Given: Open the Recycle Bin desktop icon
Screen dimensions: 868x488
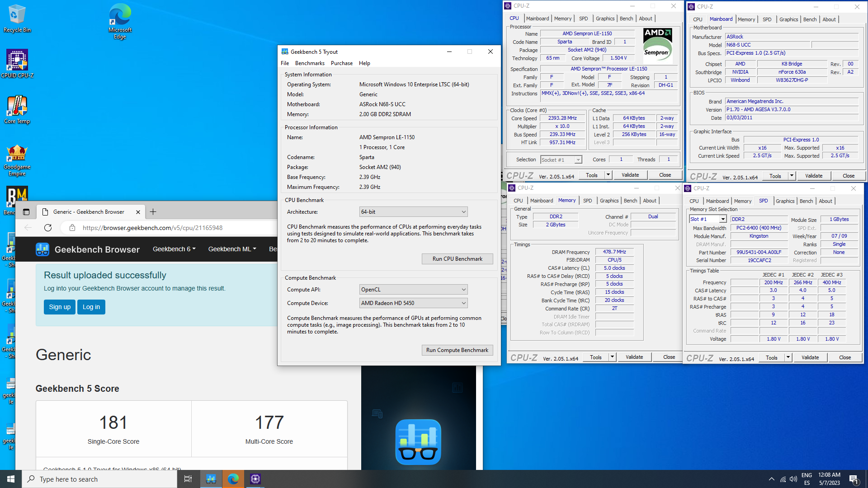Looking at the screenshot, I should tap(17, 19).
